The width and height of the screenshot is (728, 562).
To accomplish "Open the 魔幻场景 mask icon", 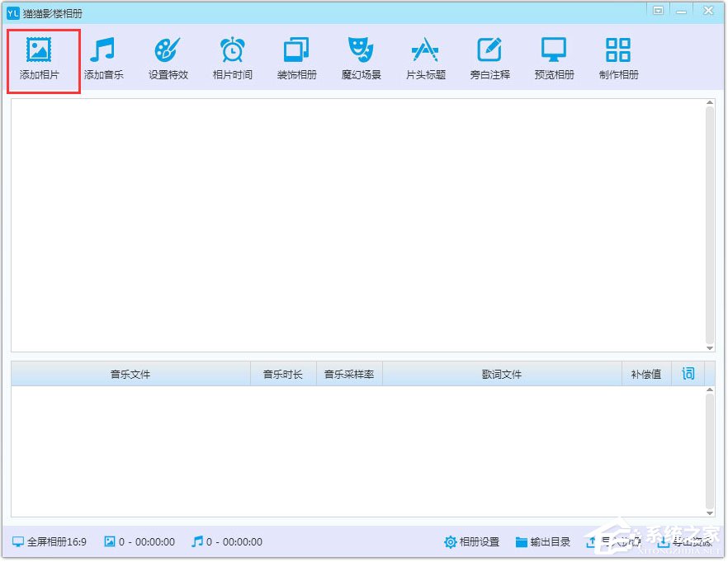I will (x=361, y=59).
